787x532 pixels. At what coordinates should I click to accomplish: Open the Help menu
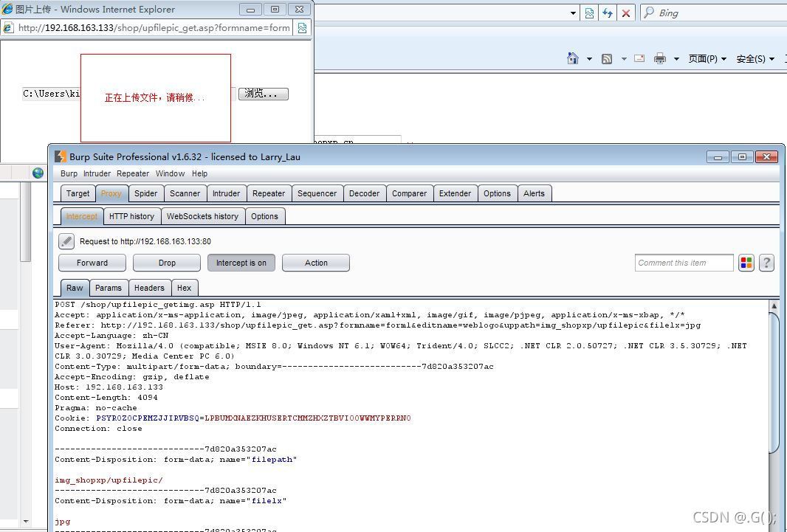[x=199, y=173]
